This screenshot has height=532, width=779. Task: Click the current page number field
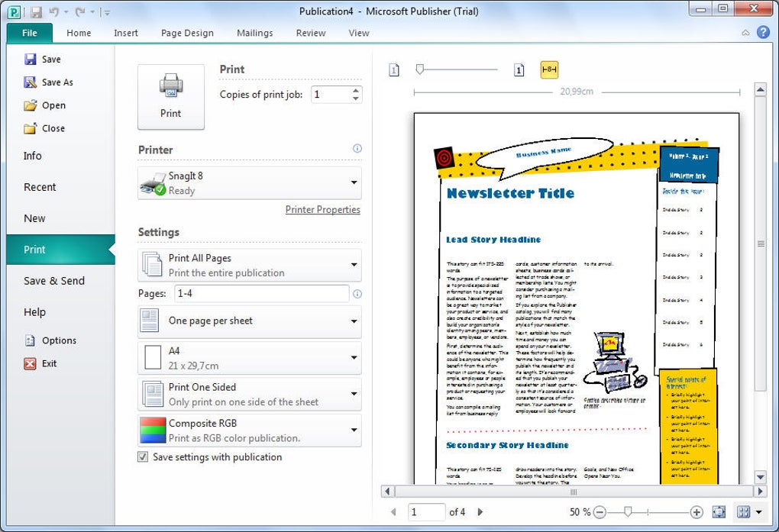pos(426,512)
